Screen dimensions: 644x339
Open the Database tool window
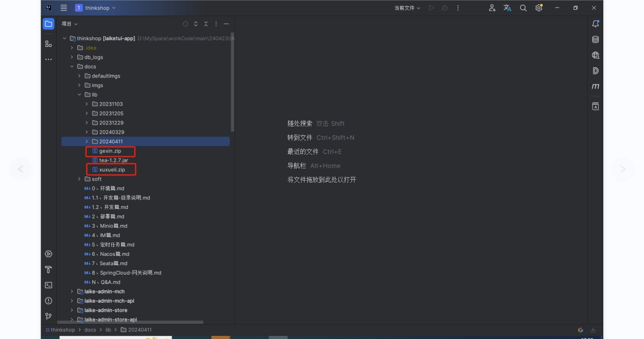(595, 39)
